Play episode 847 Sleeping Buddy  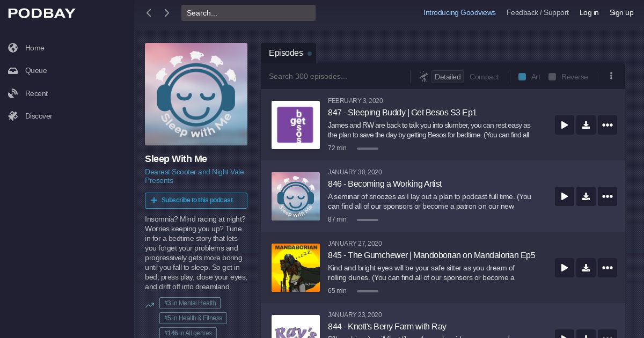click(x=565, y=125)
